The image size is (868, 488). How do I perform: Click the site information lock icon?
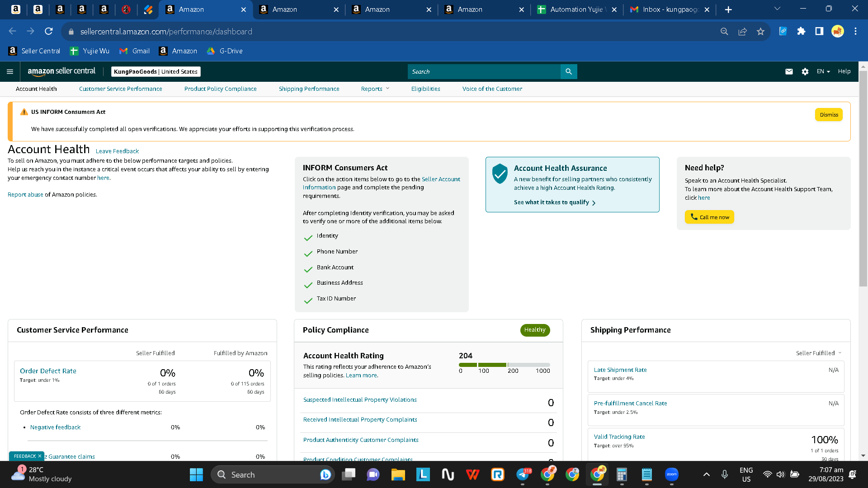point(71,32)
